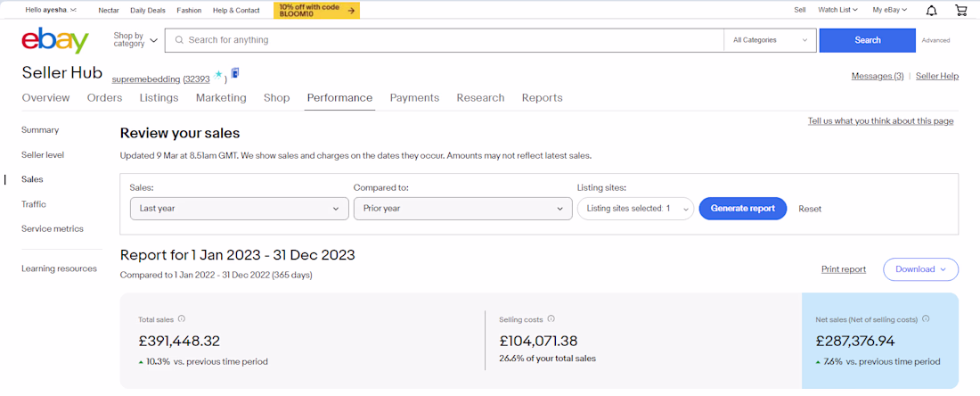Switch to the Marketing tab
The image size is (980, 396).
coord(221,97)
